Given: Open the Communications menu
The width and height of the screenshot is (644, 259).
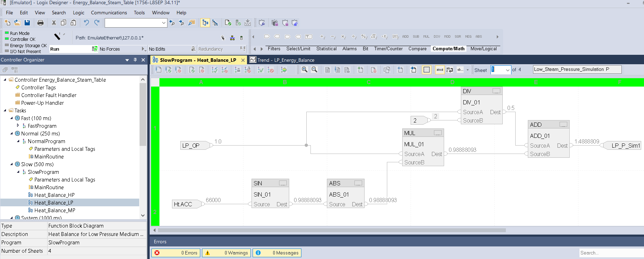Looking at the screenshot, I should point(109,13).
